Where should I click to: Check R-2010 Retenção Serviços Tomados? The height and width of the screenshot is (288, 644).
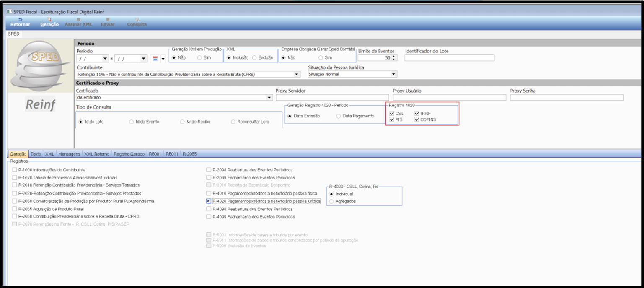[15, 185]
